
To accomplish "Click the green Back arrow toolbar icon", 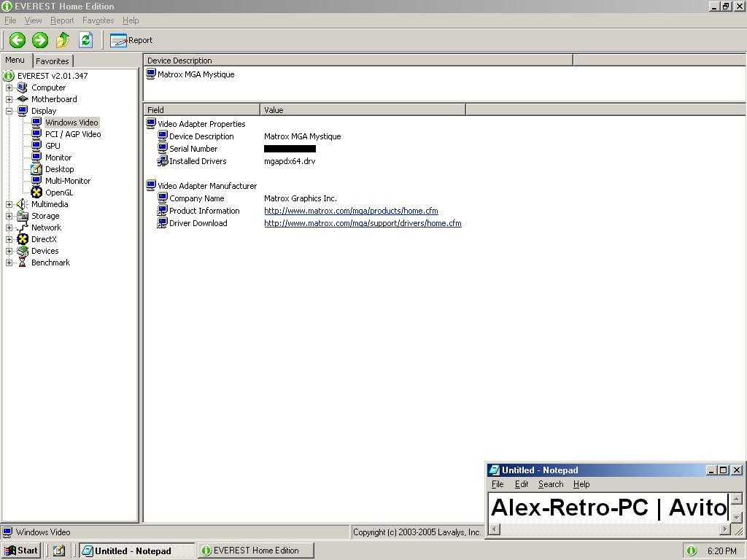I will (18, 40).
